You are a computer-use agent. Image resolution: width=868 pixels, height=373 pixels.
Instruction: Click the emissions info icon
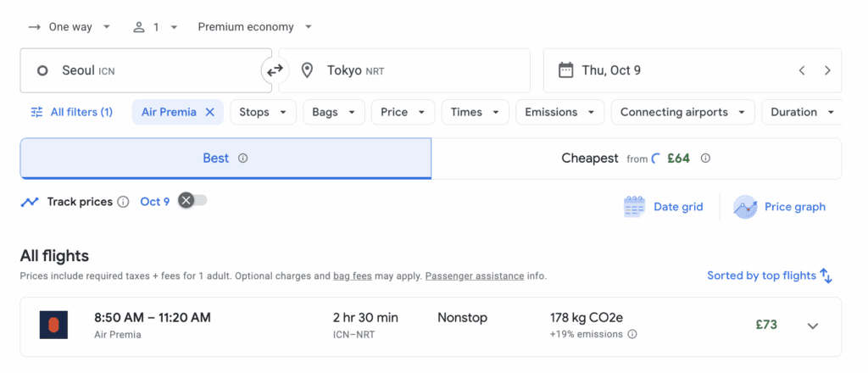coord(631,335)
